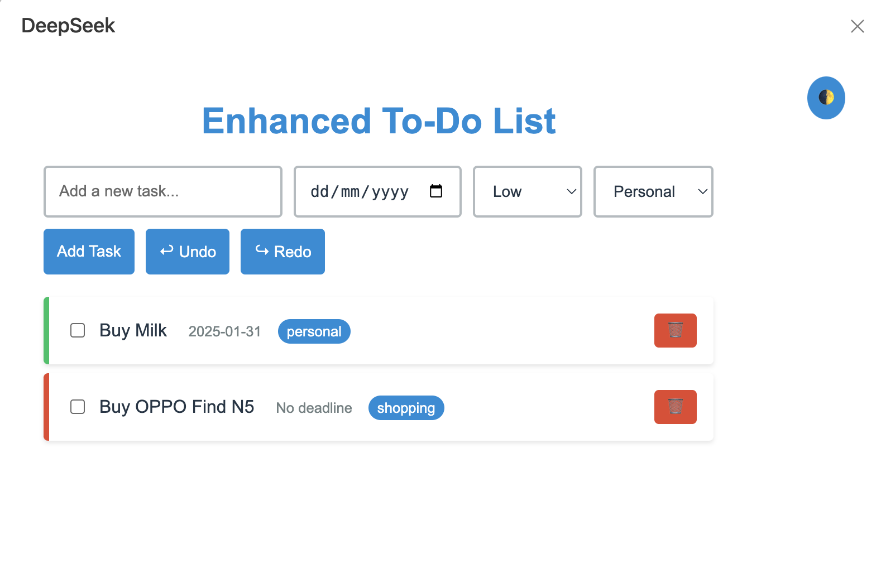Toggle dark mode with the moon icon
Viewport: 881px width, 588px height.
(x=826, y=98)
